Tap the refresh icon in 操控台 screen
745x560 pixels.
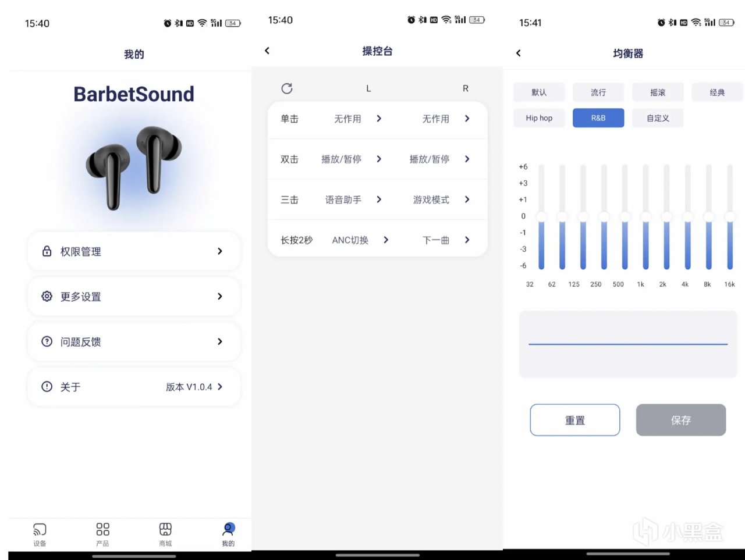point(287,88)
